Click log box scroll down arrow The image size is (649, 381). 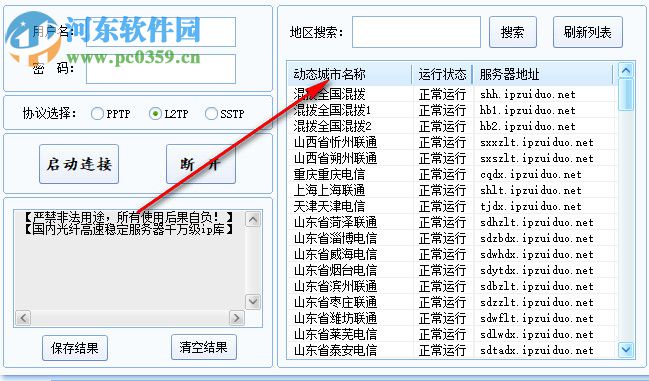[x=253, y=302]
